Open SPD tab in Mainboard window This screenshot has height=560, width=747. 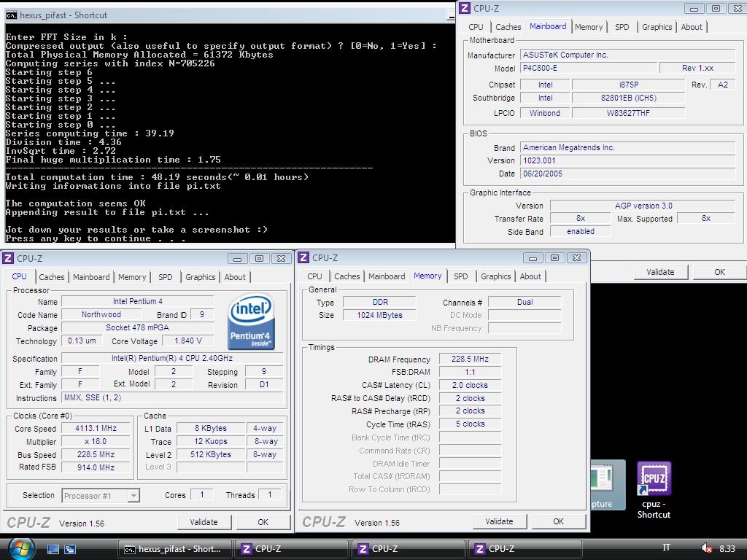pyautogui.click(x=622, y=27)
